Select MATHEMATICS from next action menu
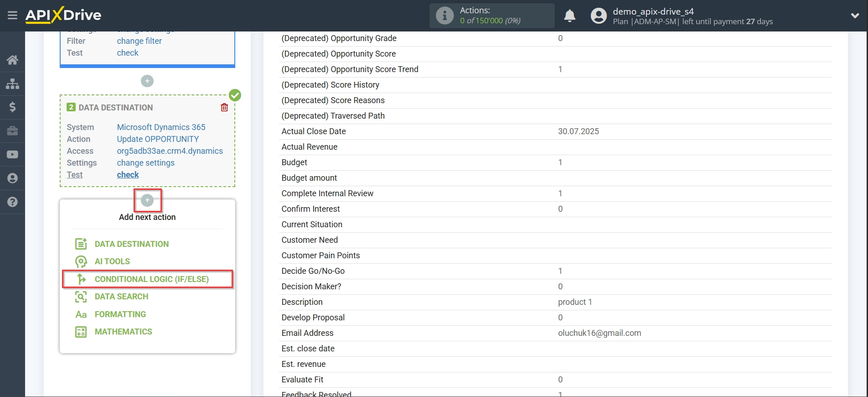The height and width of the screenshot is (397, 868). click(x=124, y=332)
